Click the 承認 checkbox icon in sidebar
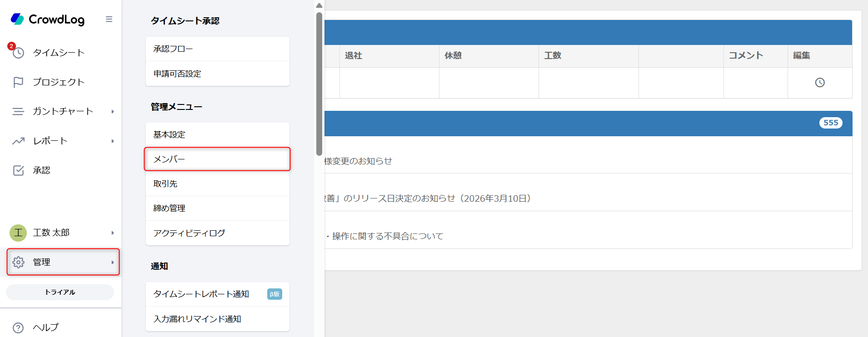This screenshot has height=337, width=868. click(x=18, y=170)
